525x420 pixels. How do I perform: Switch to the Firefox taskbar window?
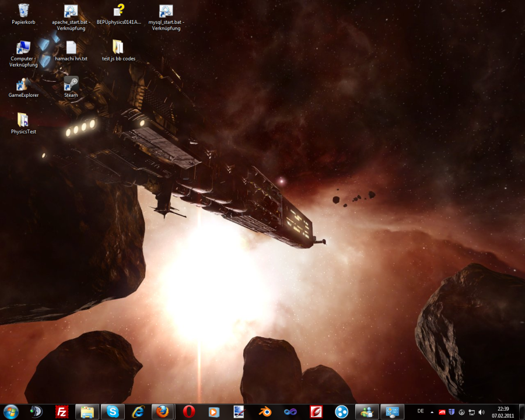click(163, 412)
